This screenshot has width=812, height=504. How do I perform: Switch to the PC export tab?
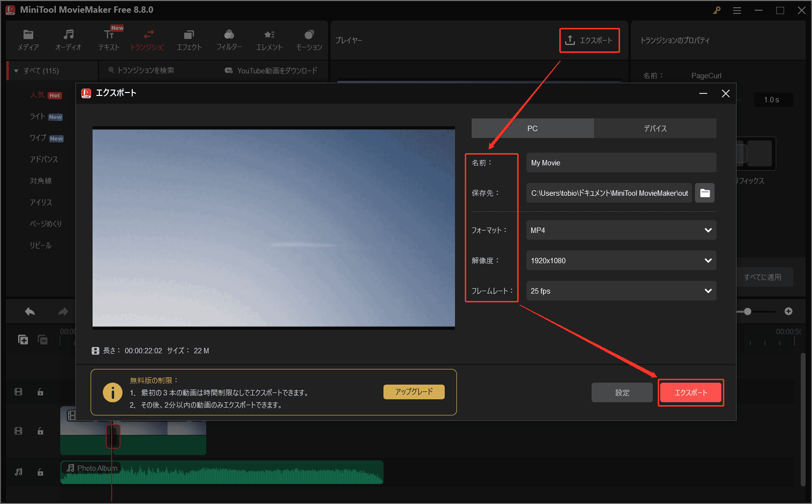(532, 128)
